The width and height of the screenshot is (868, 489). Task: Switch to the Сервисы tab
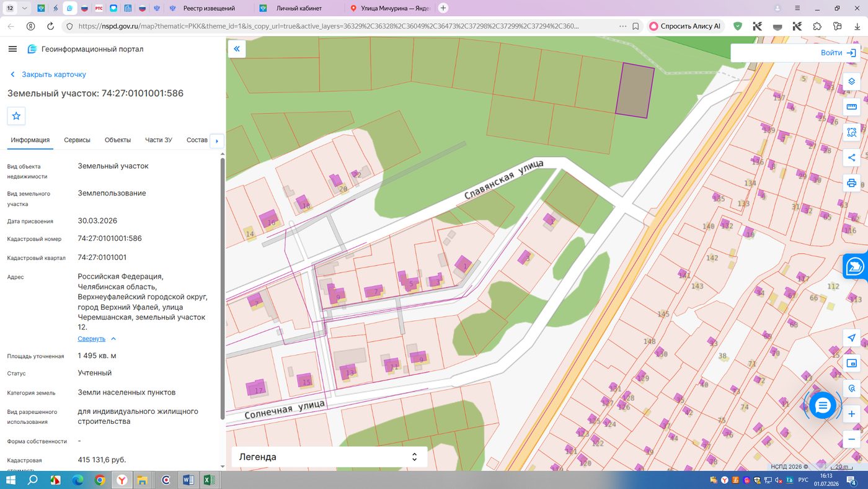(x=77, y=140)
